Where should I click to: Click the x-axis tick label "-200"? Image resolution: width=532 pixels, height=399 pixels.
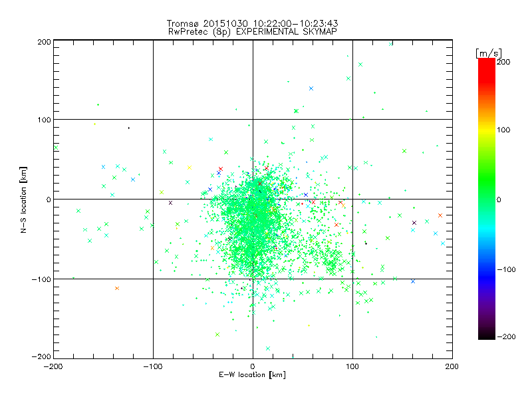[53, 366]
